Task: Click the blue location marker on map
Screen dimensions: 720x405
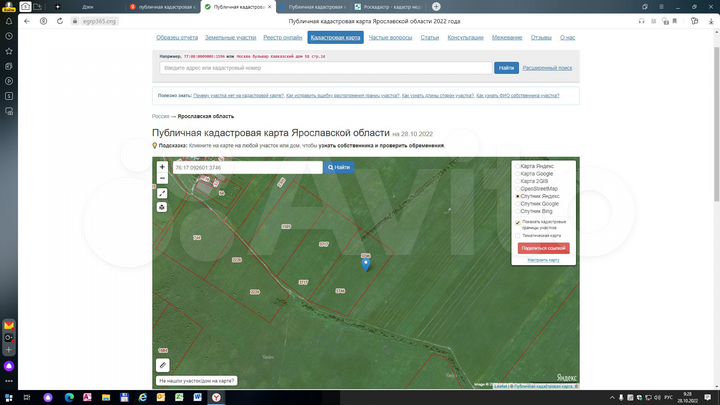Action: click(x=366, y=264)
